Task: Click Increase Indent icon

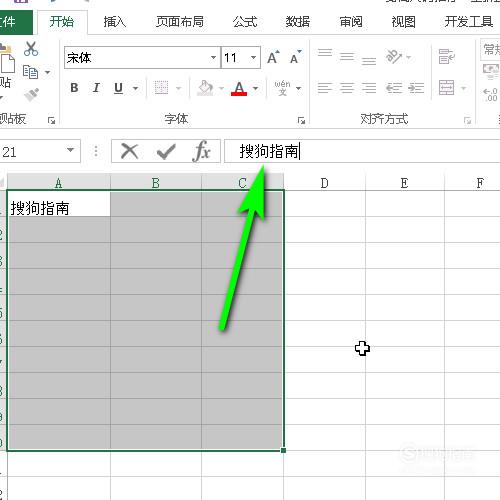Action: tap(416, 88)
